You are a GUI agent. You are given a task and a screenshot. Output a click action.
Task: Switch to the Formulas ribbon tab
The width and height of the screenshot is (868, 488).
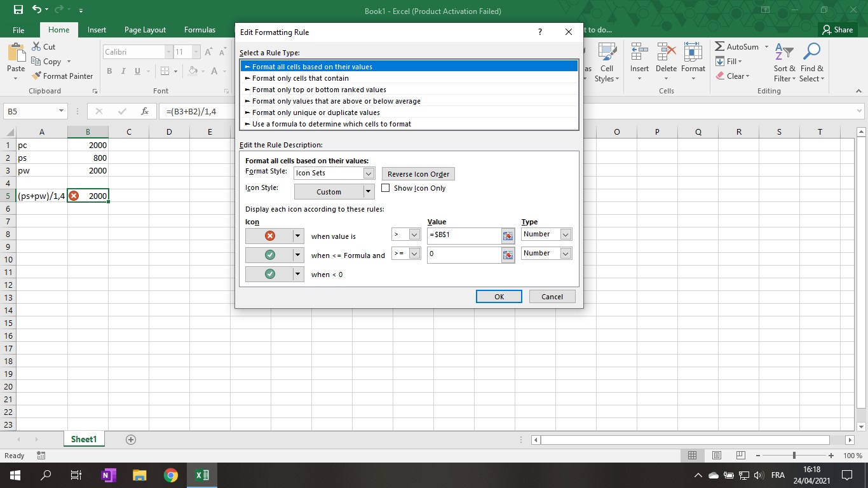pyautogui.click(x=200, y=30)
